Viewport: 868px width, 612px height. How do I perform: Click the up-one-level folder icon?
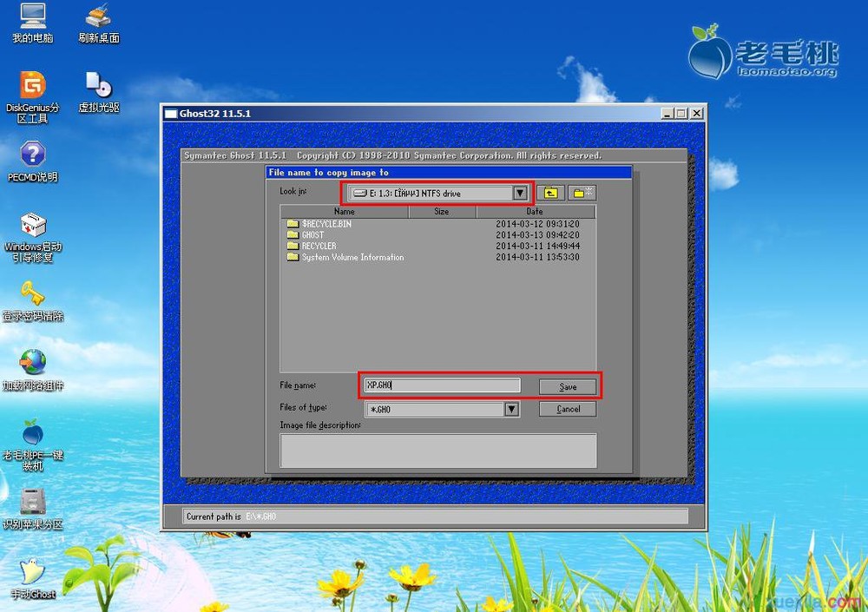[551, 193]
